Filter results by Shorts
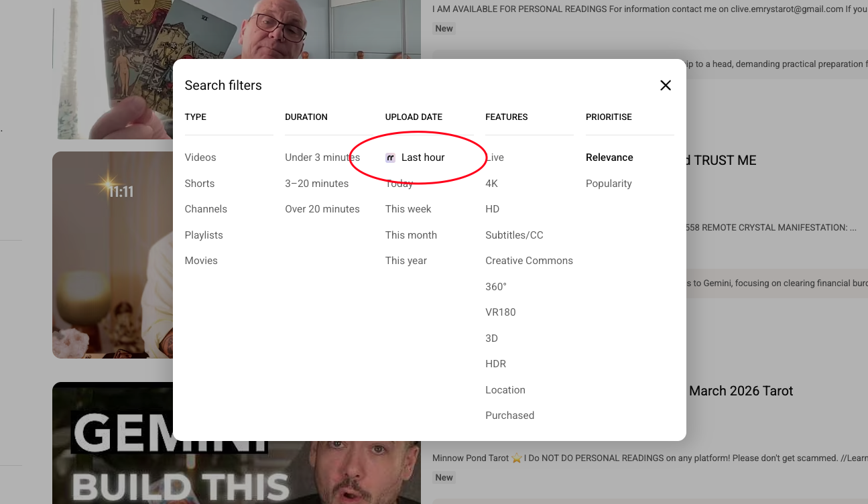Viewport: 868px width, 504px height. point(199,183)
